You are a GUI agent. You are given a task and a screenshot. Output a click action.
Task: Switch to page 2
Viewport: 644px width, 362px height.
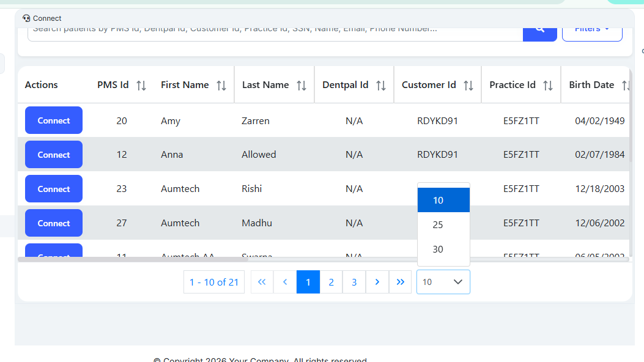331,282
